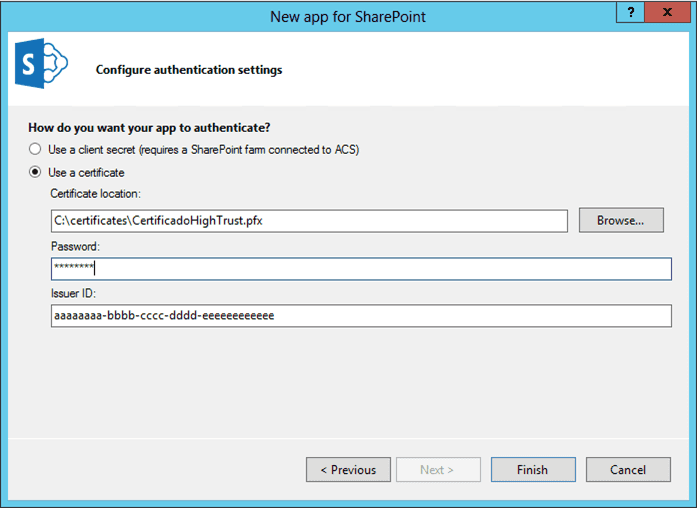The height and width of the screenshot is (508, 697).
Task: Click the greyed-out Next button
Action: (x=438, y=469)
